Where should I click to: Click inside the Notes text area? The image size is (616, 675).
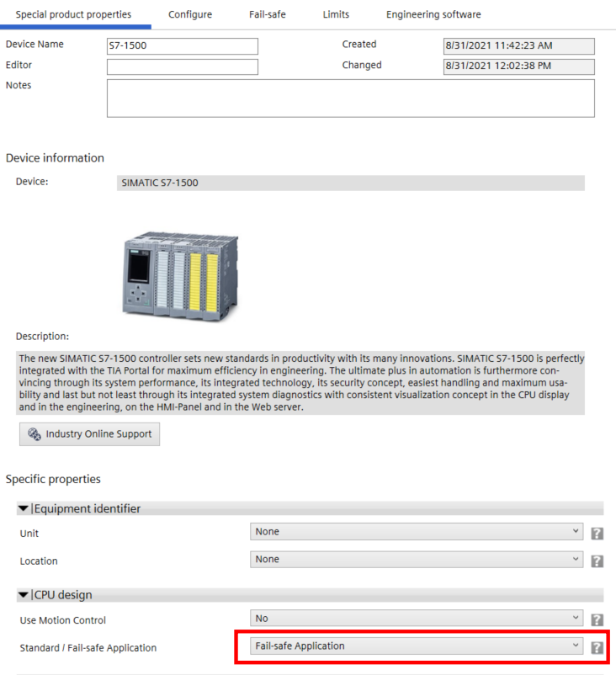click(351, 98)
